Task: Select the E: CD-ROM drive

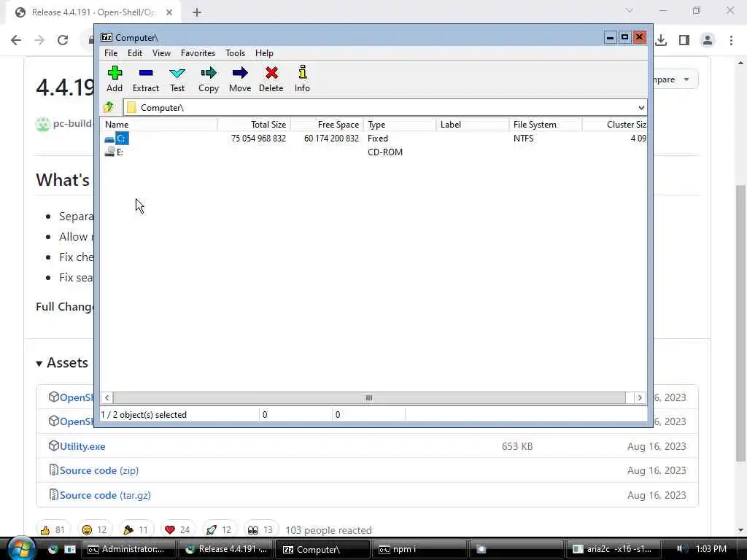Action: (373, 152)
